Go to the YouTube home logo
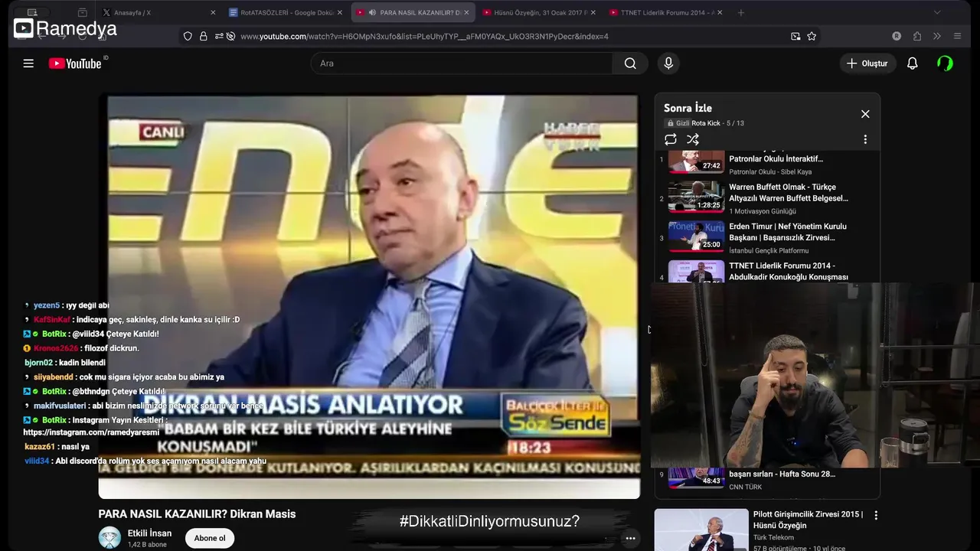Viewport: 980px width, 551px height. [x=75, y=64]
